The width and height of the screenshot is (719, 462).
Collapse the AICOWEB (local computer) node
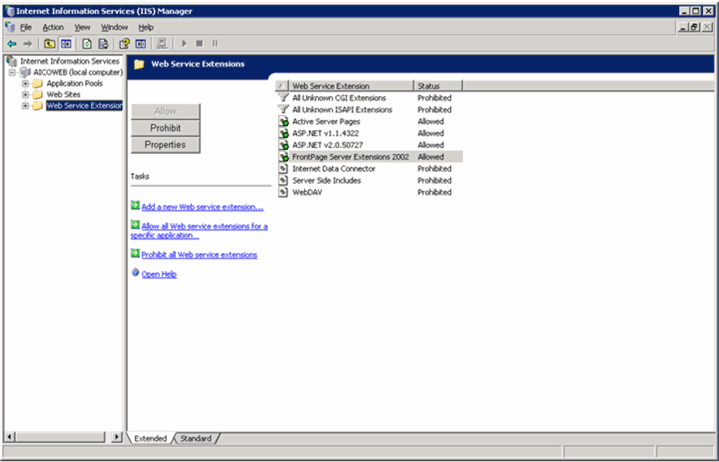[12, 72]
